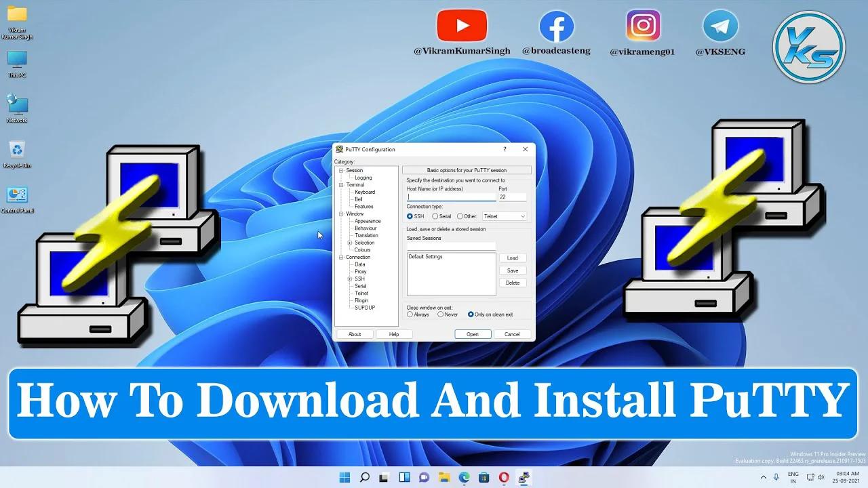The height and width of the screenshot is (488, 868).
Task: Click the Help button
Action: pos(394,334)
